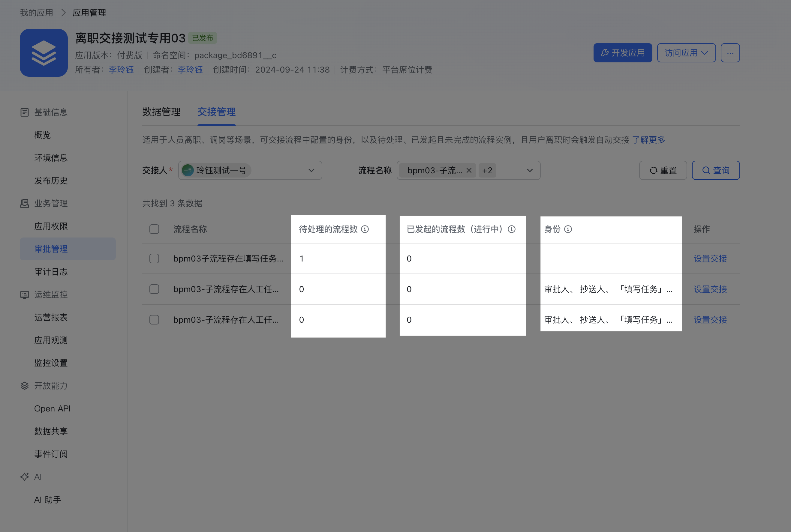Open 监控设置 in the sidebar
791x532 pixels.
pos(51,363)
